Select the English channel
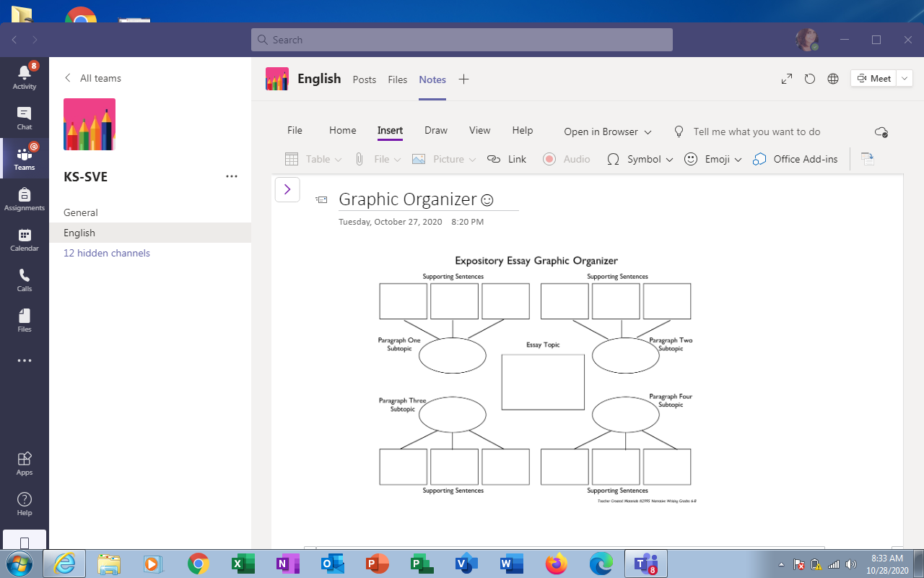 click(x=150, y=233)
